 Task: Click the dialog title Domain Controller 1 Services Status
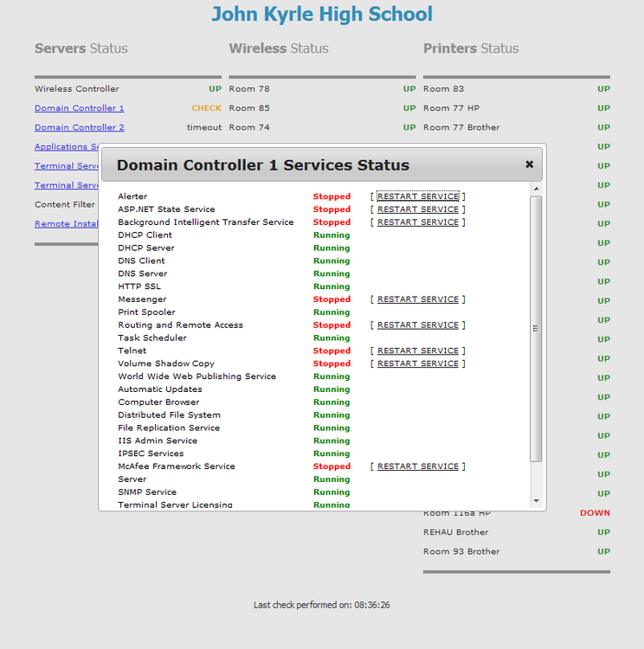[x=263, y=164]
